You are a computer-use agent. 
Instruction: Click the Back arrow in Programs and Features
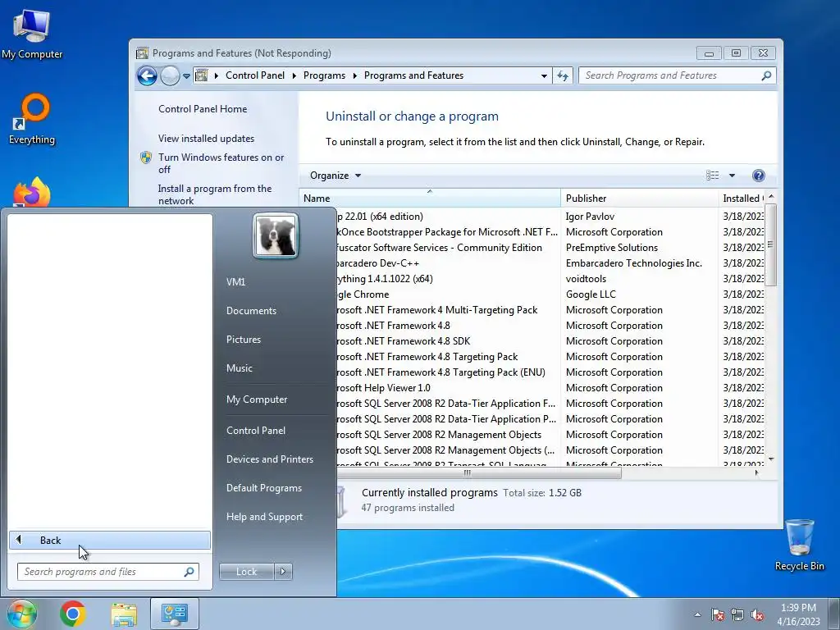pyautogui.click(x=147, y=76)
